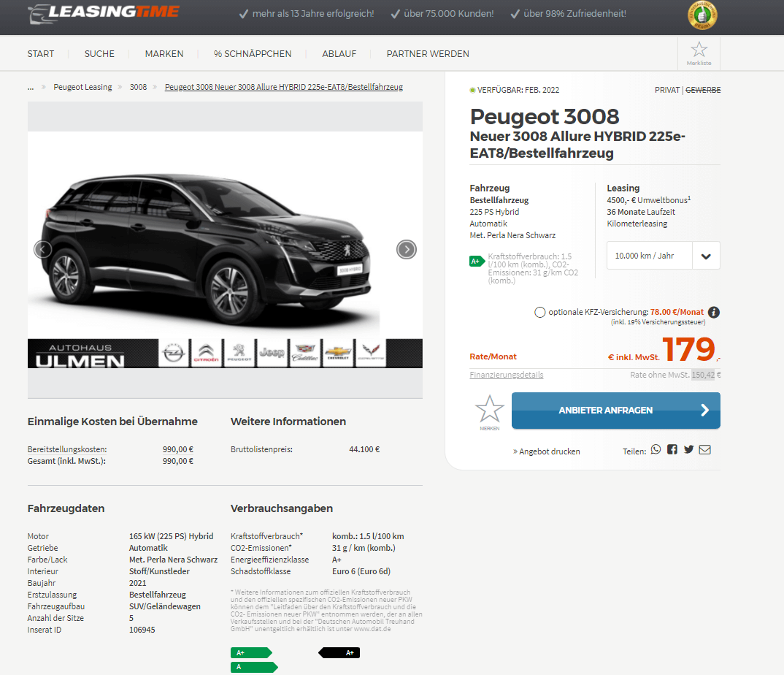Click the Bruttolistenpreis value 44.100 €

tap(364, 449)
